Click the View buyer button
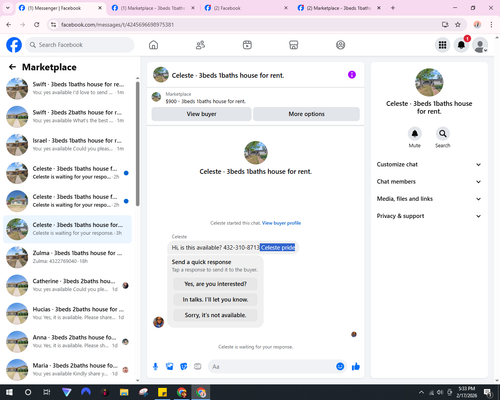 point(201,114)
